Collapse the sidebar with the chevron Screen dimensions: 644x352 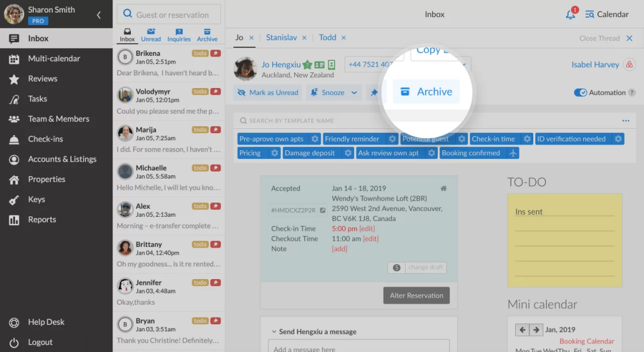(x=99, y=15)
